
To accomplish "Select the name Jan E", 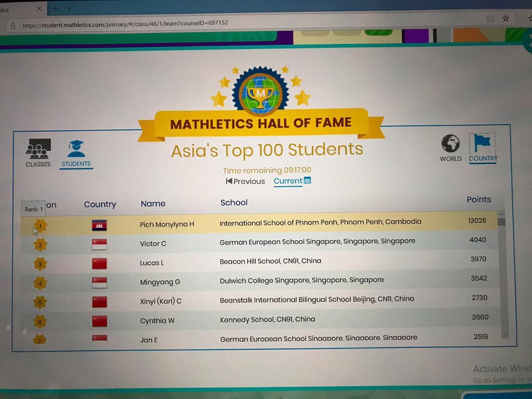I will coord(149,340).
